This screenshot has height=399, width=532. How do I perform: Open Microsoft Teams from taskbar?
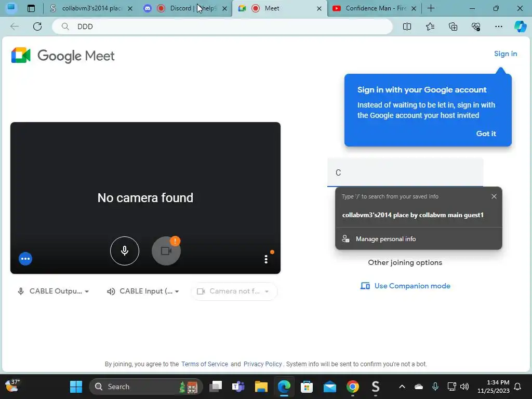point(238,387)
